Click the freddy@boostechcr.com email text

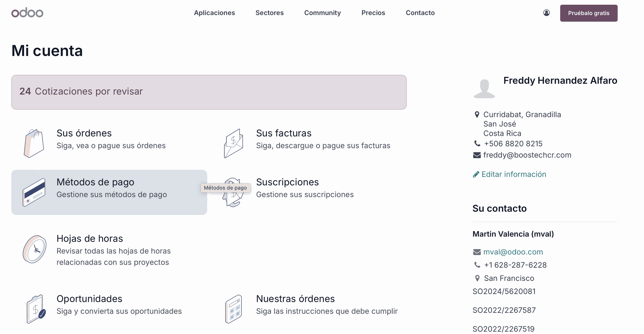pos(527,155)
